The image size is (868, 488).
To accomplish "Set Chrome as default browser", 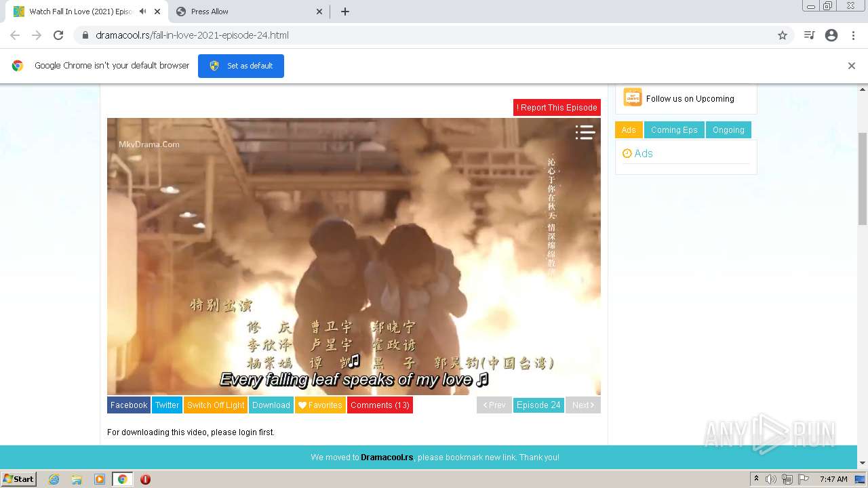I will [x=241, y=66].
